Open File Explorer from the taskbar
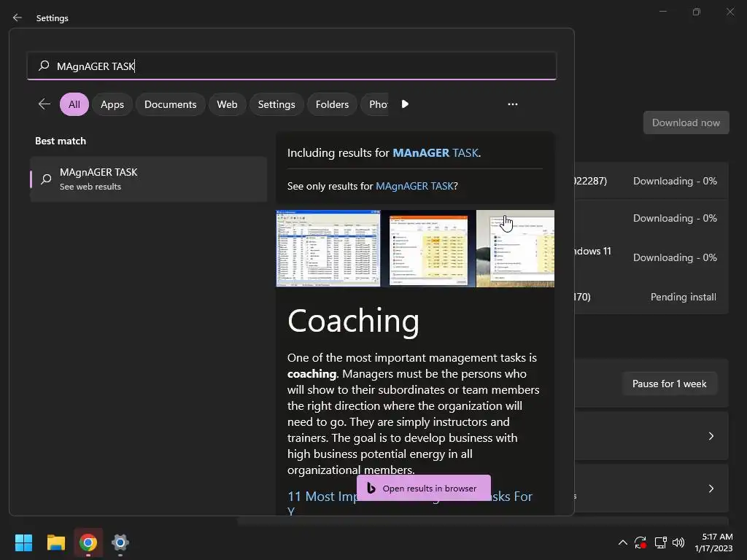Image resolution: width=747 pixels, height=560 pixels. 55,542
